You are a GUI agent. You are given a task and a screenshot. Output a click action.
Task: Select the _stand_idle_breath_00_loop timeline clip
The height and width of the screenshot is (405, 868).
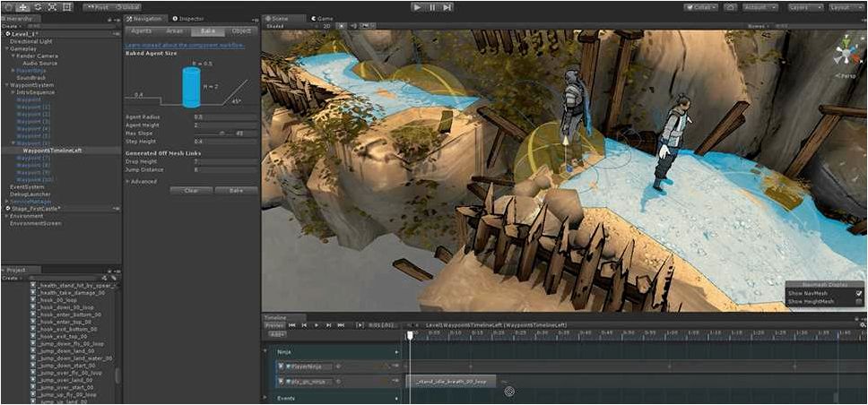tap(451, 382)
